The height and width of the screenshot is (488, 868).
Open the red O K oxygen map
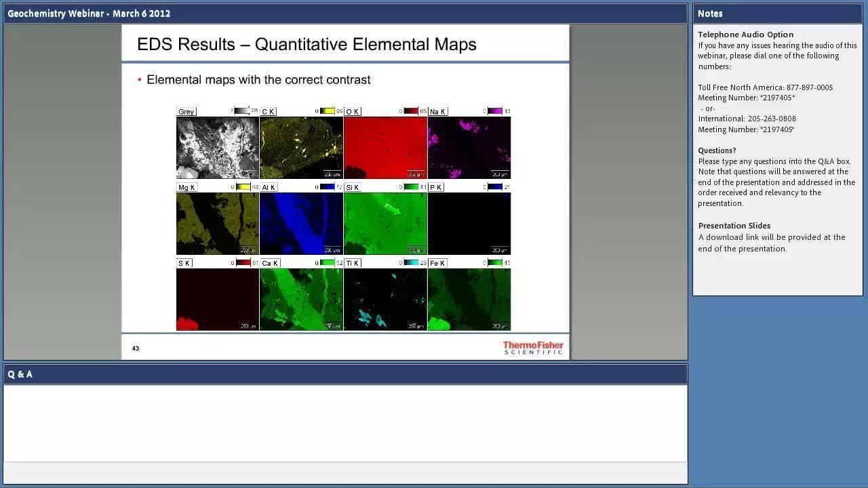[x=385, y=148]
